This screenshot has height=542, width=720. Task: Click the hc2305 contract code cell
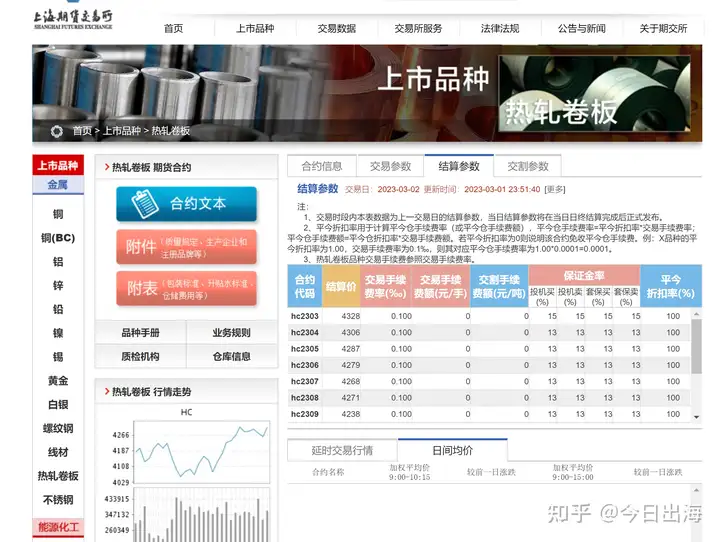pyautogui.click(x=305, y=349)
